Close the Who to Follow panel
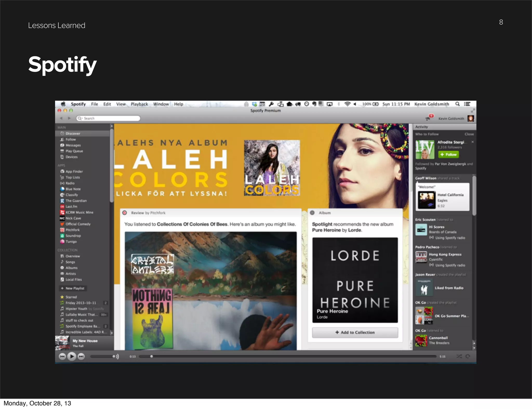Image resolution: width=532 pixels, height=409 pixels. tap(469, 134)
